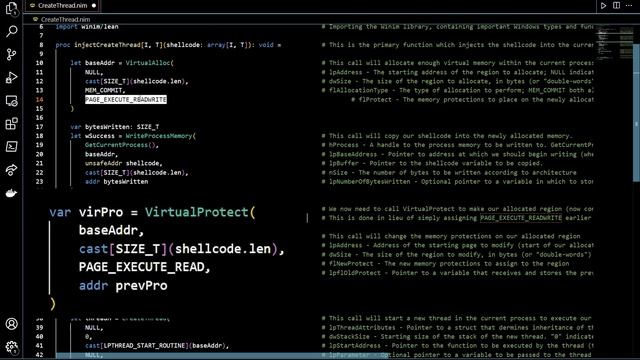Image resolution: width=640 pixels, height=360 pixels.
Task: Open the Explorer view in activity bar
Action: click(x=11, y=9)
